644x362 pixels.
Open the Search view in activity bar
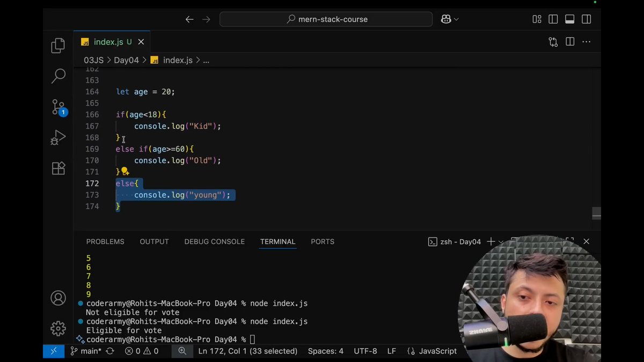pyautogui.click(x=58, y=76)
